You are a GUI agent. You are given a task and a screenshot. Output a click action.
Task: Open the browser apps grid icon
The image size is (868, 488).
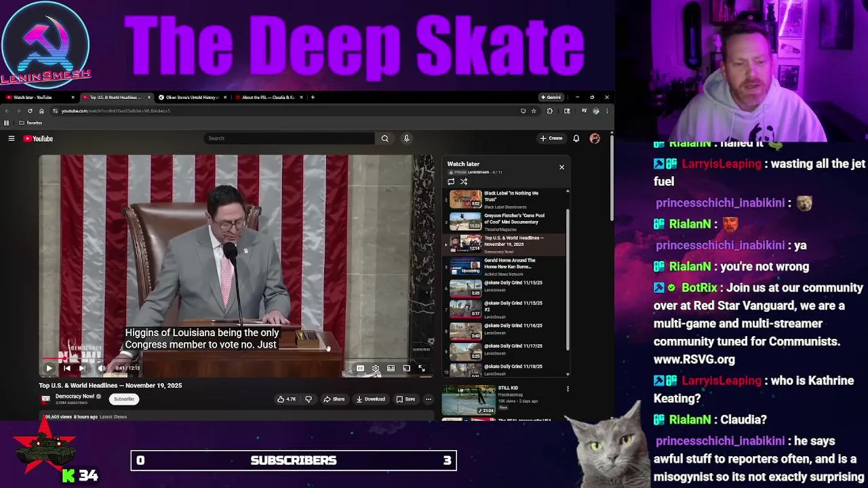point(7,123)
